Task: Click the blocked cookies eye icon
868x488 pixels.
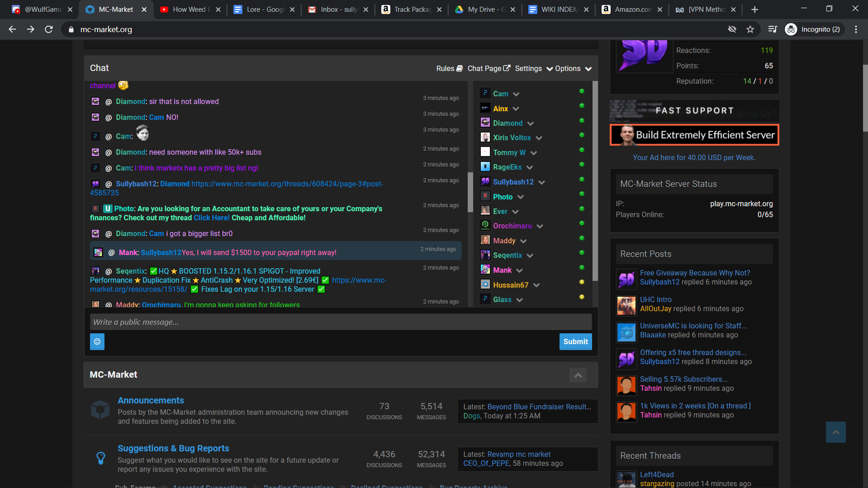Action: pyautogui.click(x=732, y=29)
